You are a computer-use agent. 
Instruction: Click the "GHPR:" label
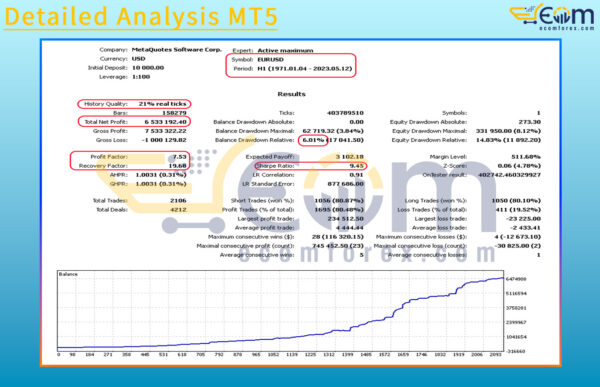point(119,184)
